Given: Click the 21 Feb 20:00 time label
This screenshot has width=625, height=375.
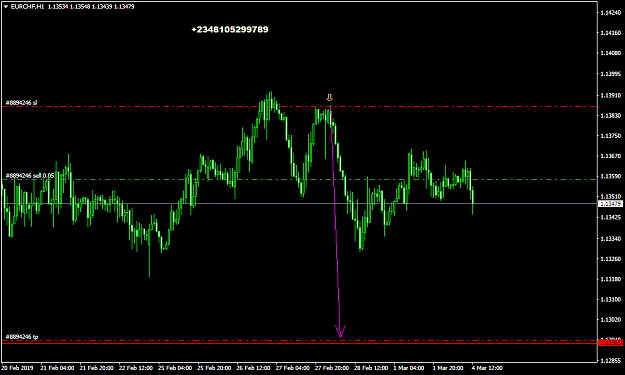Looking at the screenshot, I should pyautogui.click(x=96, y=368).
